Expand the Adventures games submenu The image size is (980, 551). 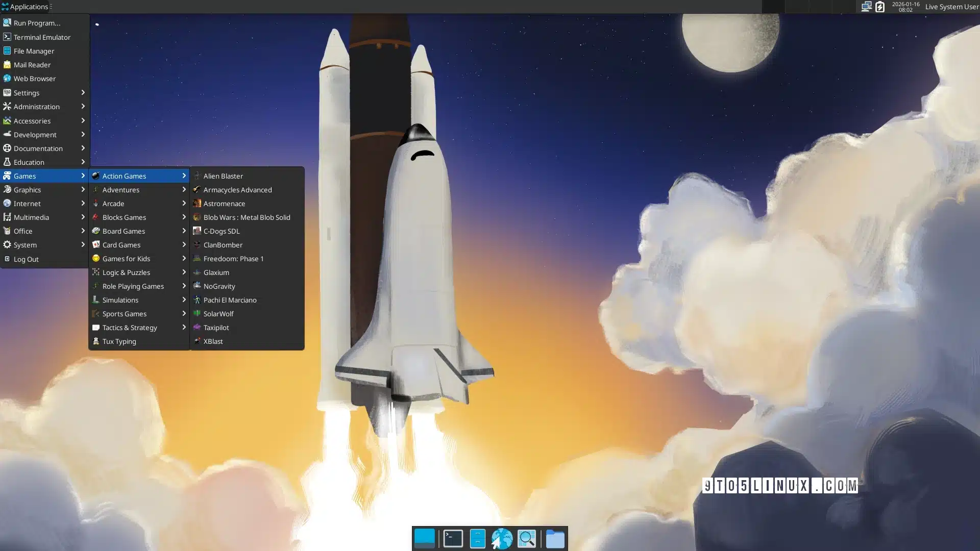coord(139,190)
